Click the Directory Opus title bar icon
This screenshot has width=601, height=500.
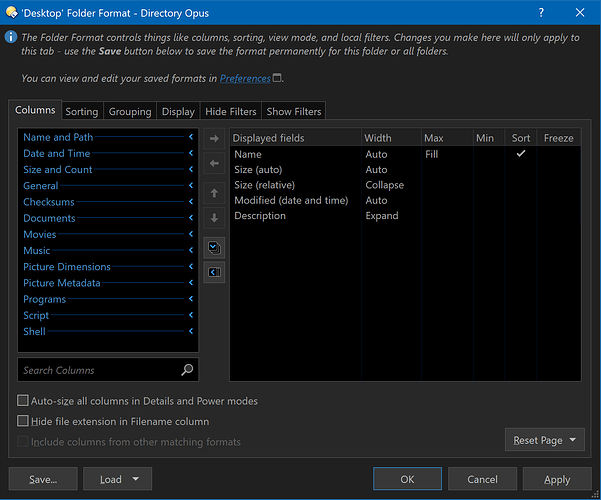pyautogui.click(x=11, y=12)
